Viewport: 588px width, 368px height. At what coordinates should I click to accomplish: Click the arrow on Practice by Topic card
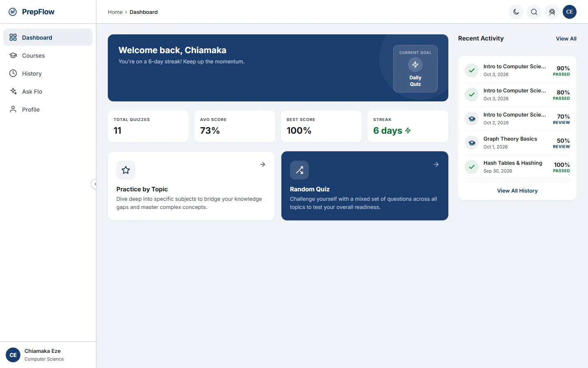point(263,164)
